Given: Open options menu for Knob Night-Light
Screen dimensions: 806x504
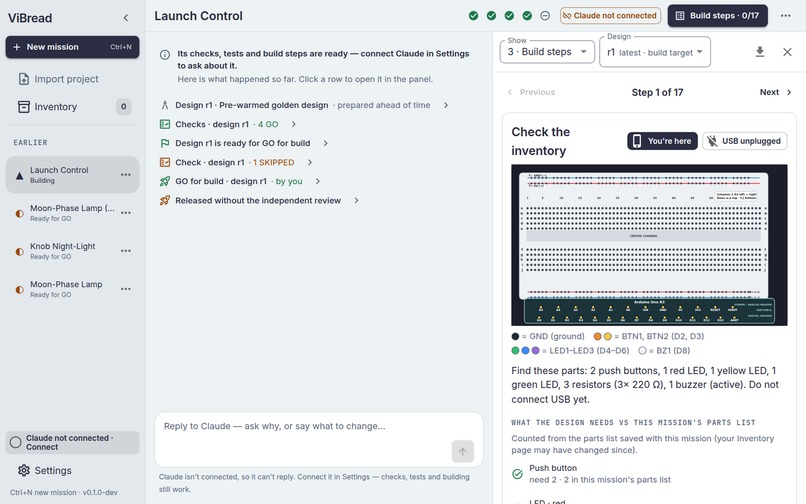Looking at the screenshot, I should 126,251.
